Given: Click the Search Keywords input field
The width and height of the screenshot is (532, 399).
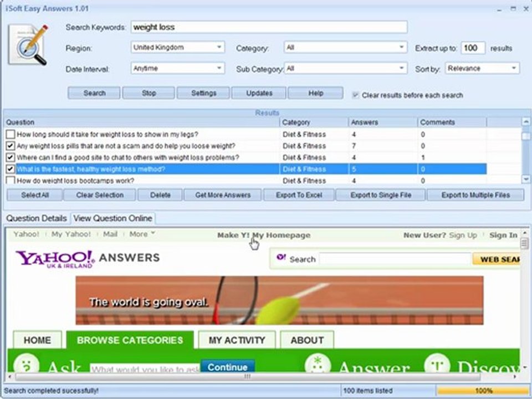Looking at the screenshot, I should [x=269, y=27].
